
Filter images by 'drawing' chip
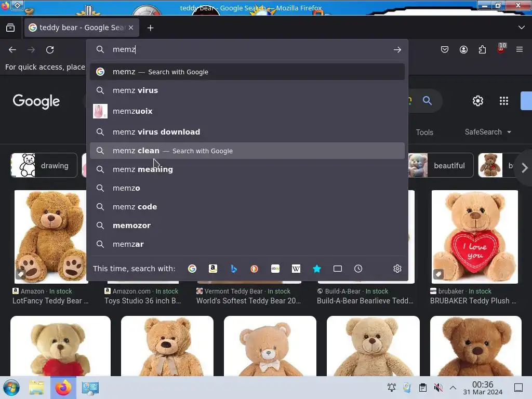point(44,166)
